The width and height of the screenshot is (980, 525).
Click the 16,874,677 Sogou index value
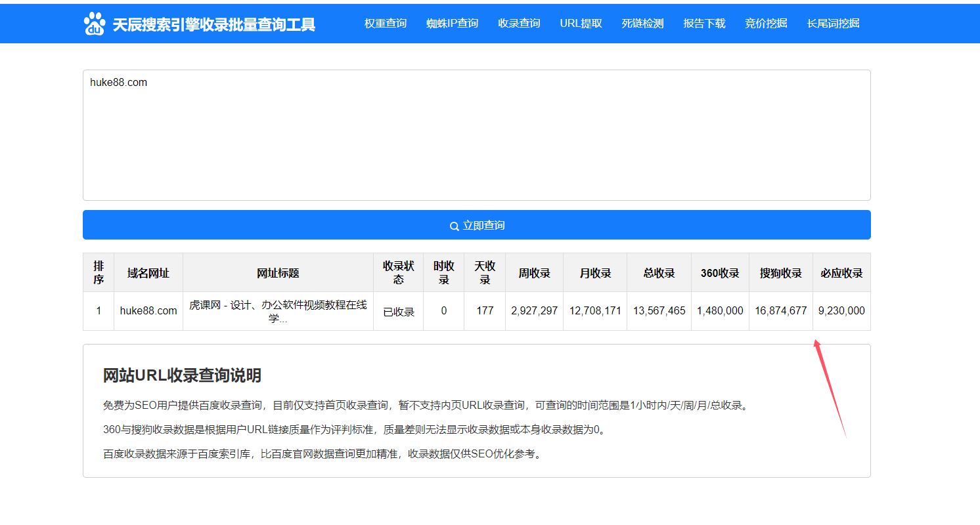(x=781, y=311)
